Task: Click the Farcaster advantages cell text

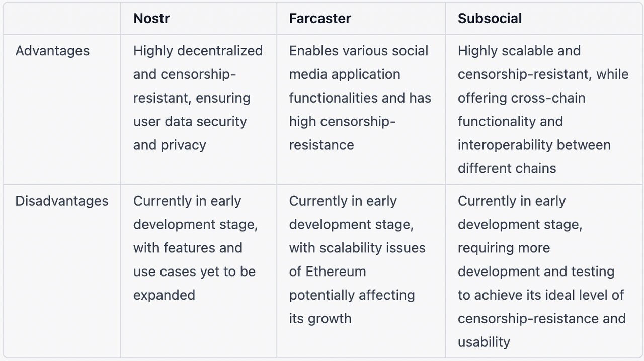Action: (360, 98)
